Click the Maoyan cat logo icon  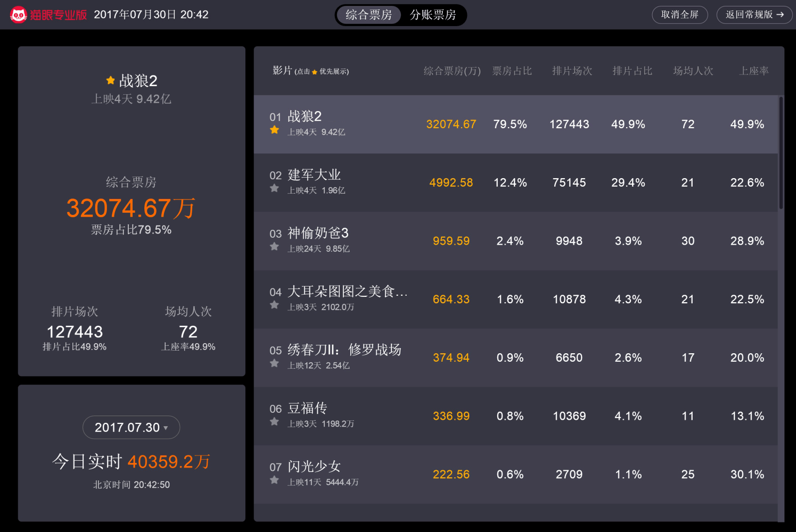point(18,14)
